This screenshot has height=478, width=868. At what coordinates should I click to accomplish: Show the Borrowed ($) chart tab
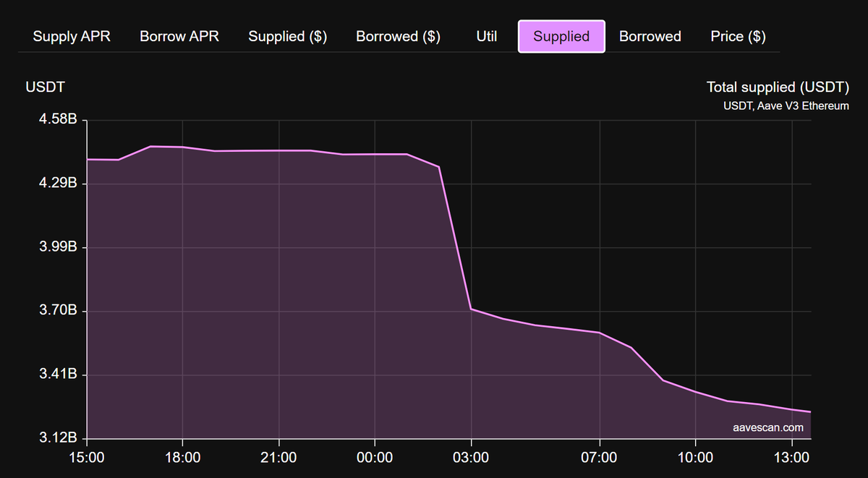click(x=399, y=36)
